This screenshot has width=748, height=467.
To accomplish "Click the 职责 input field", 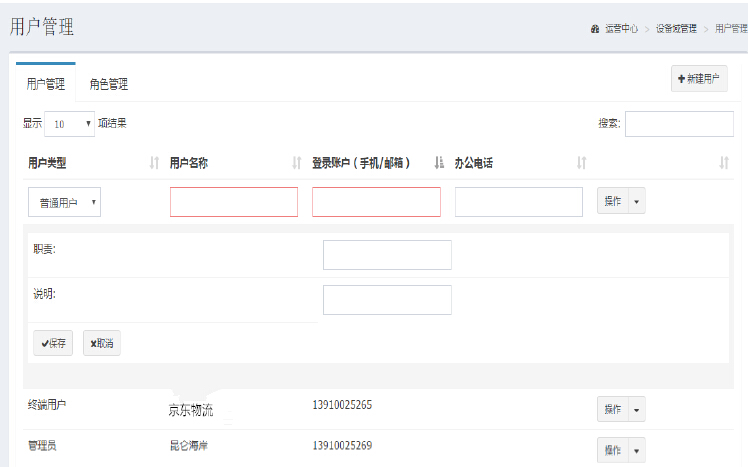I will point(387,255).
